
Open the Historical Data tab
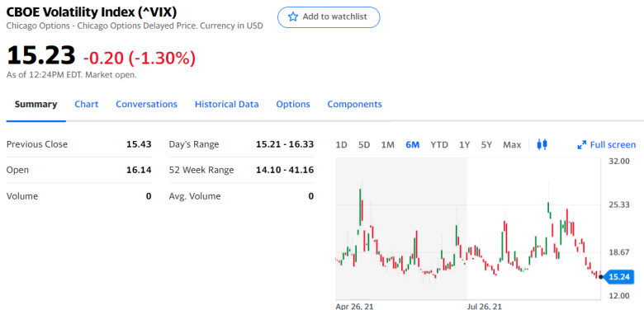(x=227, y=104)
